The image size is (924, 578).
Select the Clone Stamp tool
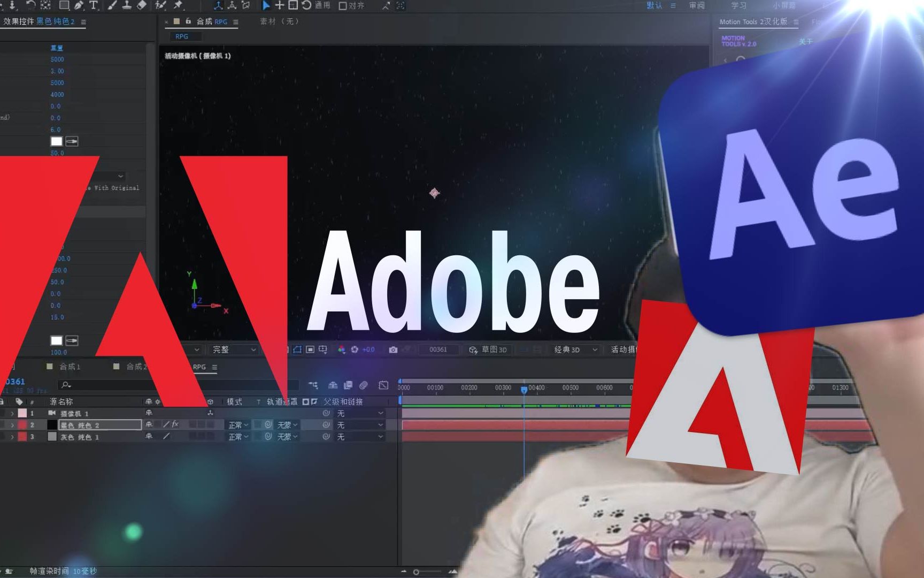point(127,5)
